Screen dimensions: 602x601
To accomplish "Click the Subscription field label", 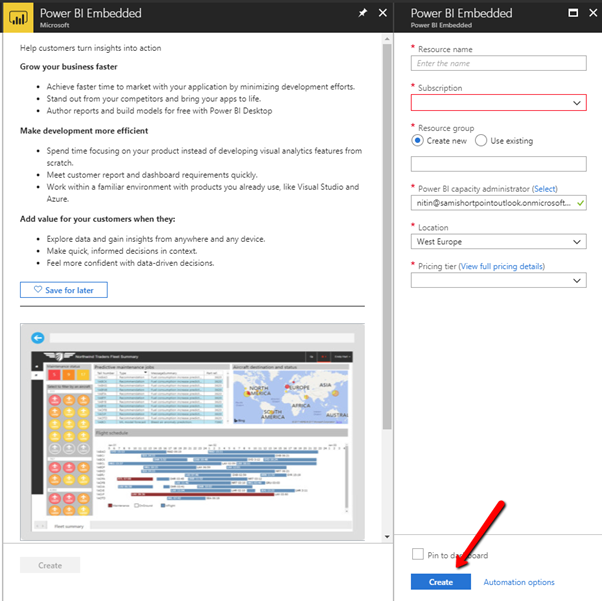I will click(x=440, y=88).
